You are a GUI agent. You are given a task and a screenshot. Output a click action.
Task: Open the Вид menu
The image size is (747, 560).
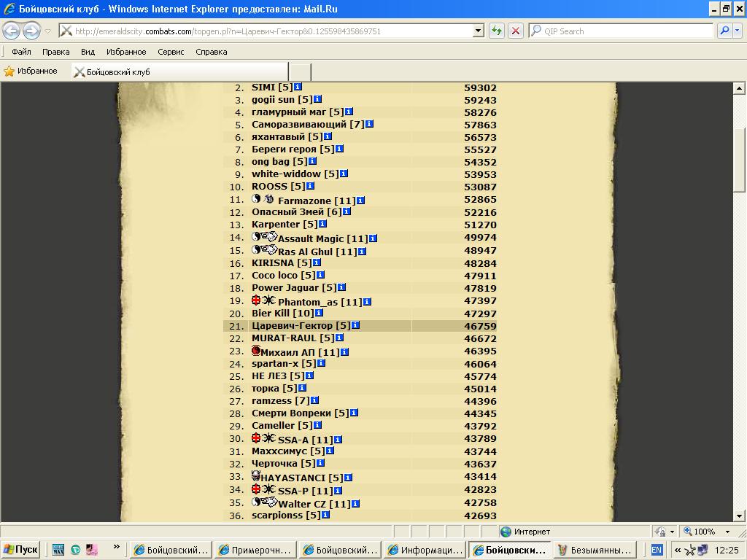[88, 52]
